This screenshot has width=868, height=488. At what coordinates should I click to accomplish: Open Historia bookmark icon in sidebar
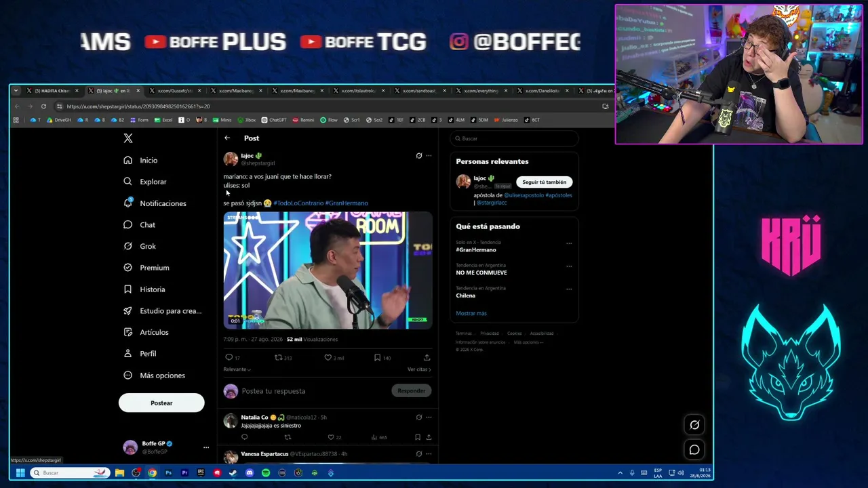tap(127, 289)
